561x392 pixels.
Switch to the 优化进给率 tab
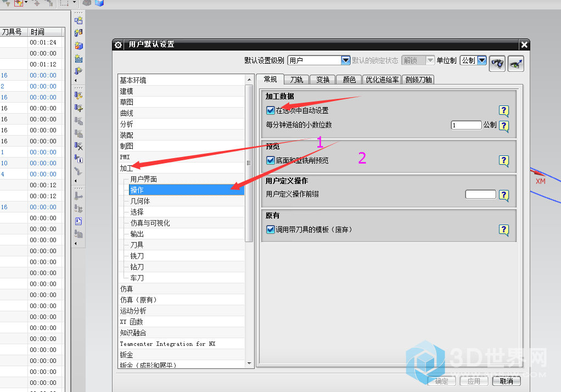pyautogui.click(x=382, y=80)
